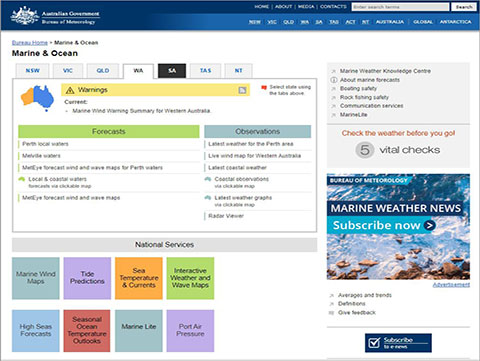Click the 5 vital checks circle

pos(365,150)
